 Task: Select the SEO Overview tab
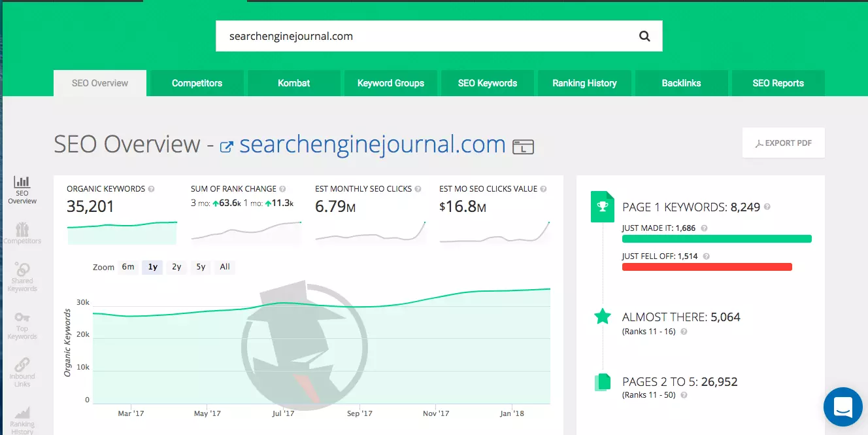100,83
